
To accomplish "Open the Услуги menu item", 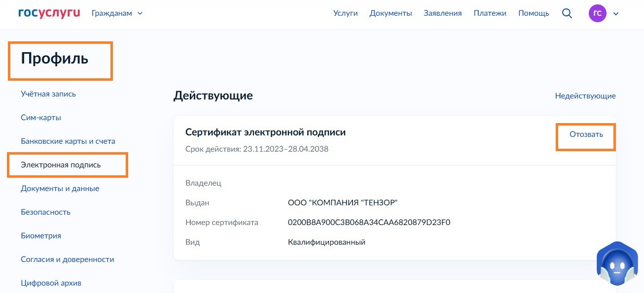I will click(346, 13).
